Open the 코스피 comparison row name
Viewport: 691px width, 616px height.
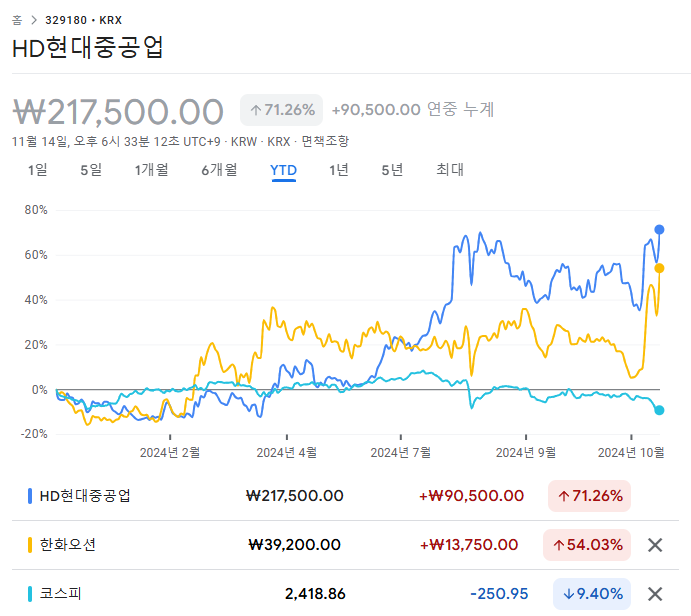point(60,594)
